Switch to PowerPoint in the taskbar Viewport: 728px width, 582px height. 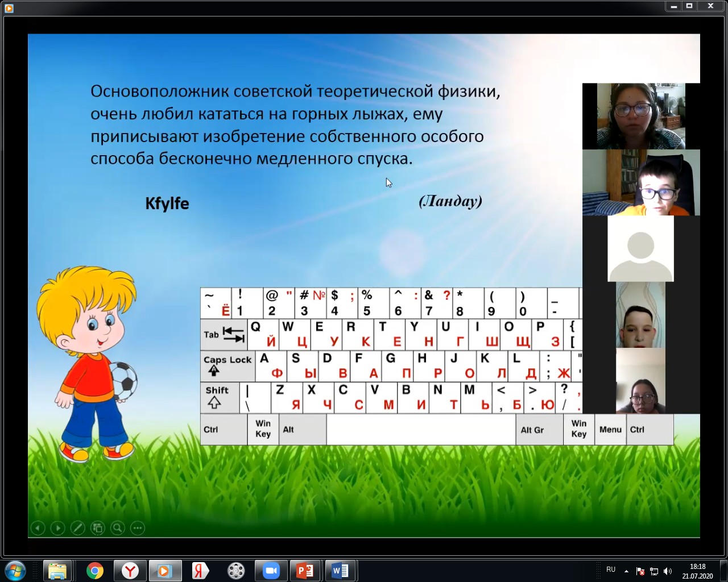(305, 571)
